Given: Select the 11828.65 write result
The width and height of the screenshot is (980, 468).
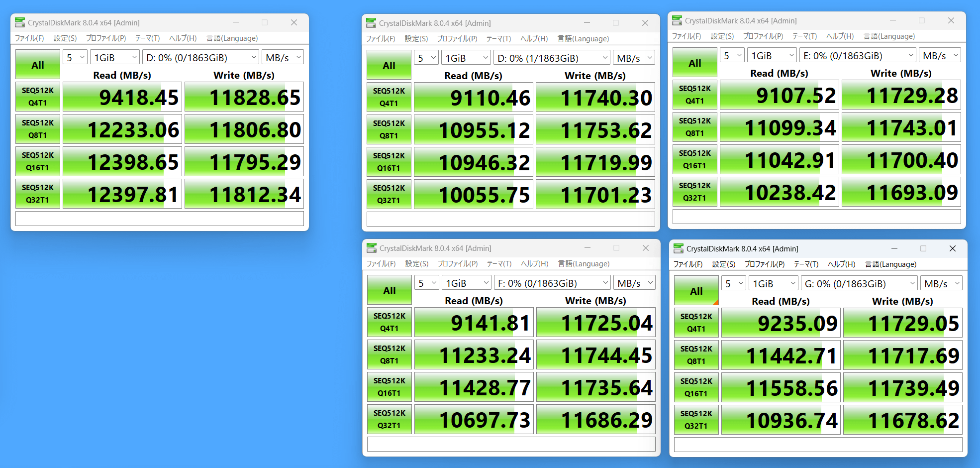Looking at the screenshot, I should click(x=244, y=97).
